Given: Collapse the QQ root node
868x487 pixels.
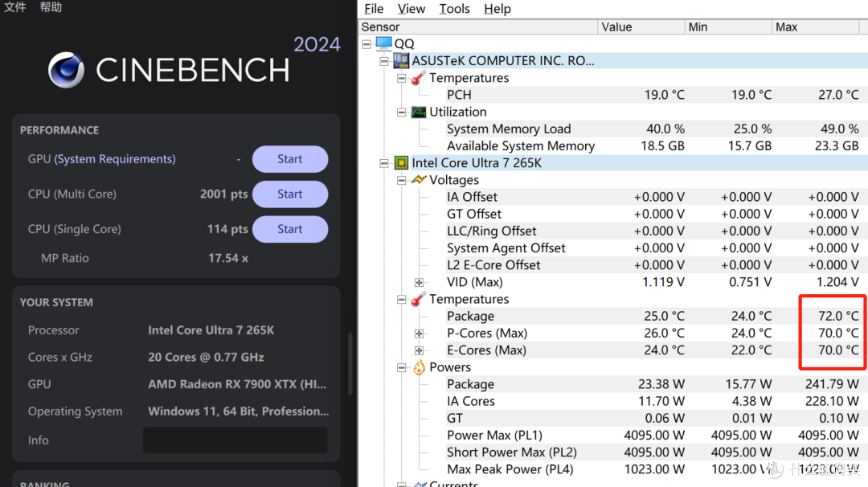Looking at the screenshot, I should coord(366,43).
